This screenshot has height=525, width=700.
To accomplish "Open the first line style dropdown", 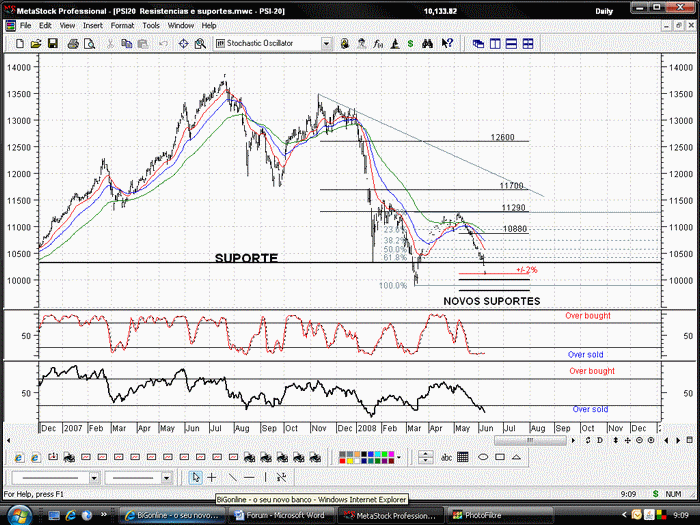I will point(94,478).
